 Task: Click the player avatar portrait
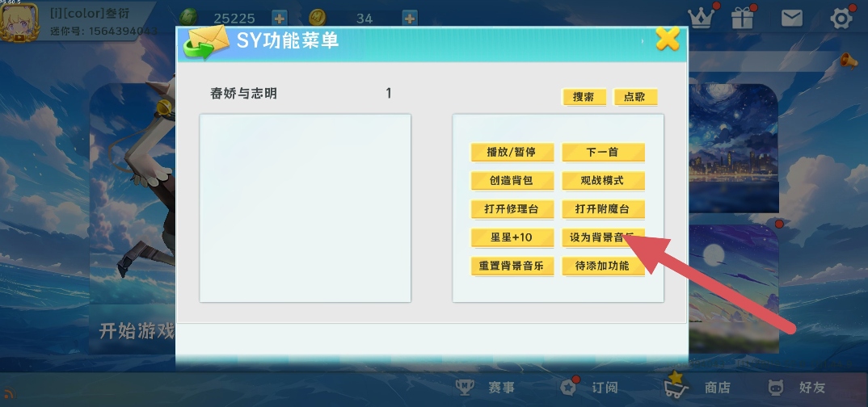(x=19, y=22)
